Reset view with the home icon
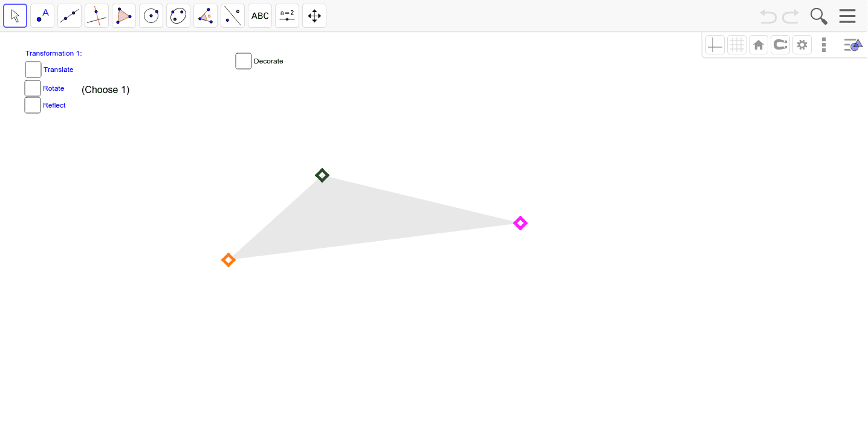This screenshot has width=868, height=428. coord(759,45)
